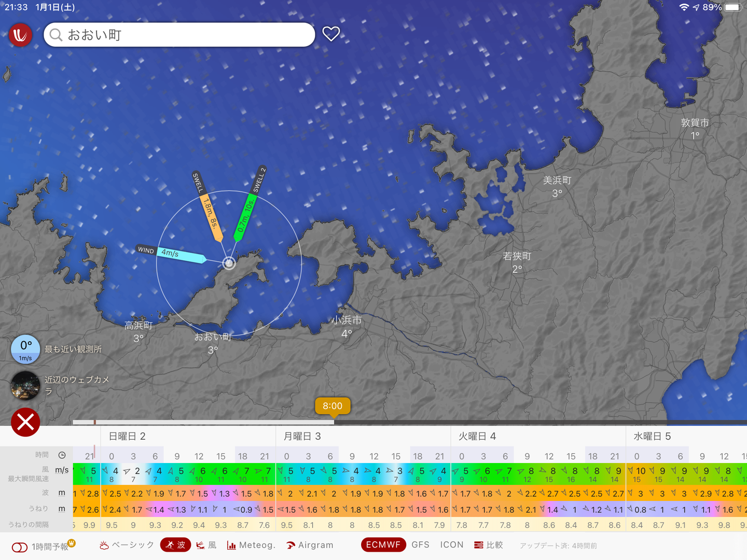
Task: Select the ECMWF forecast model
Action: (x=383, y=545)
